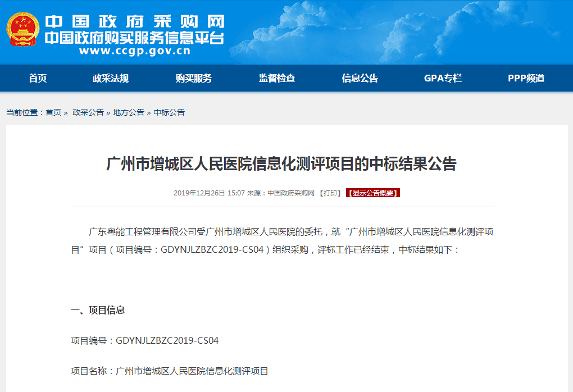
Task: Click the national emblem logo icon
Action: click(22, 29)
